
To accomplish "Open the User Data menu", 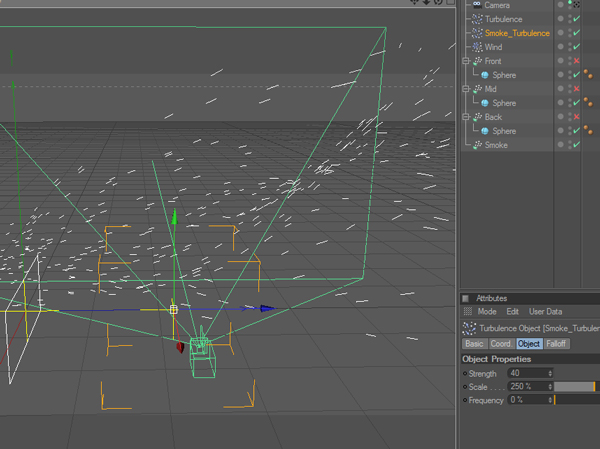I will [545, 312].
